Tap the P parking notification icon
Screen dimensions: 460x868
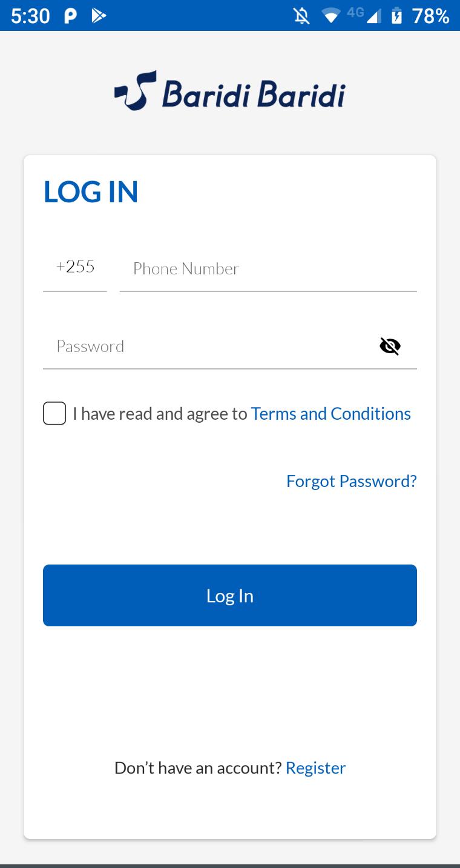[70, 16]
